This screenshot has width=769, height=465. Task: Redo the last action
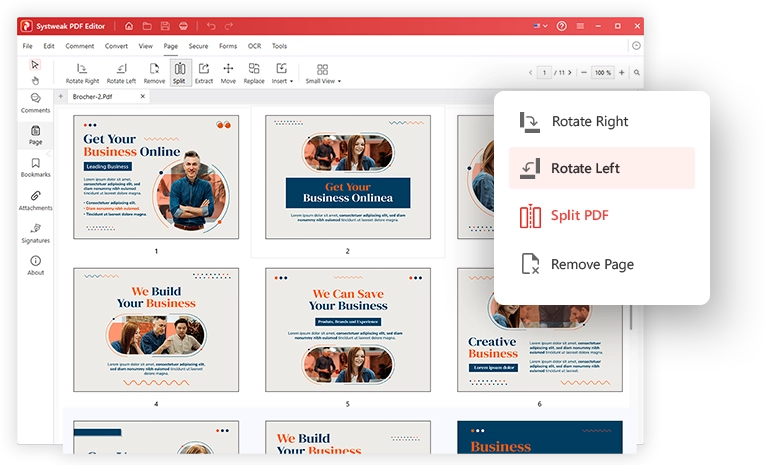[229, 26]
